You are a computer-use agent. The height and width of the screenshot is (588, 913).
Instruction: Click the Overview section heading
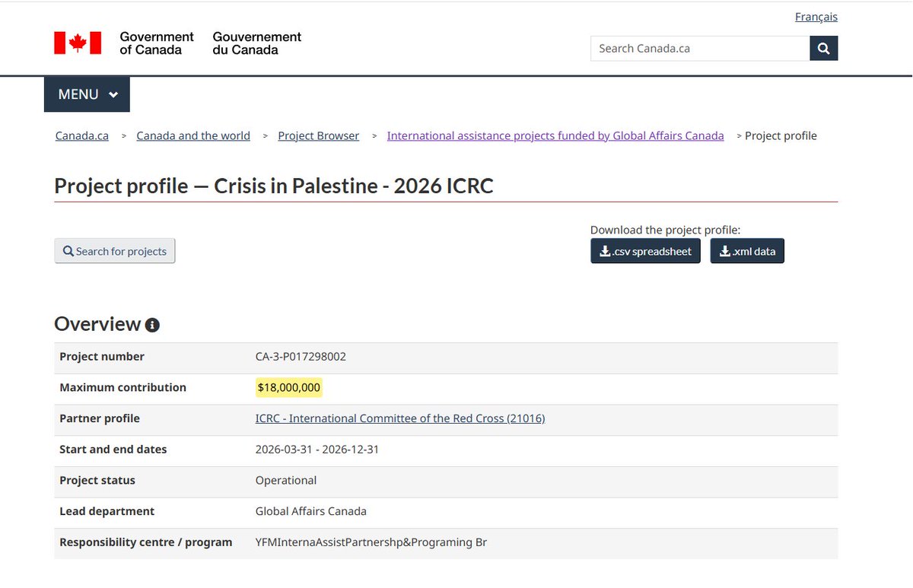(97, 324)
